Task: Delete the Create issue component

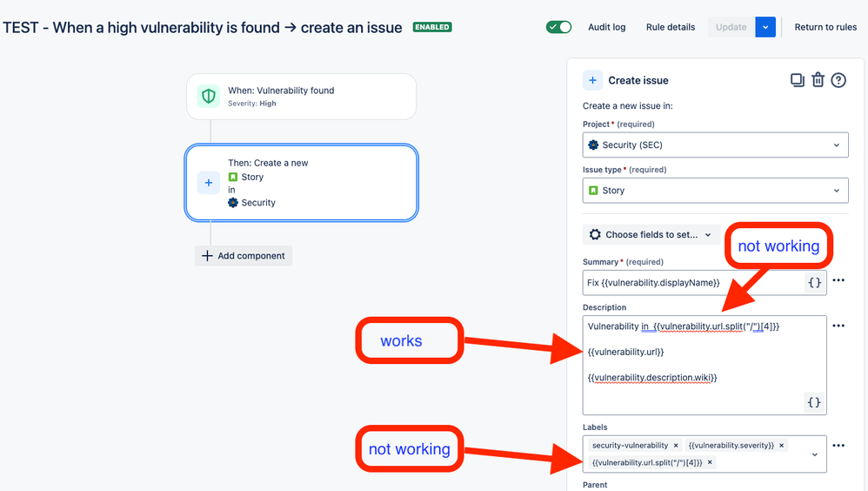Action: [x=818, y=80]
